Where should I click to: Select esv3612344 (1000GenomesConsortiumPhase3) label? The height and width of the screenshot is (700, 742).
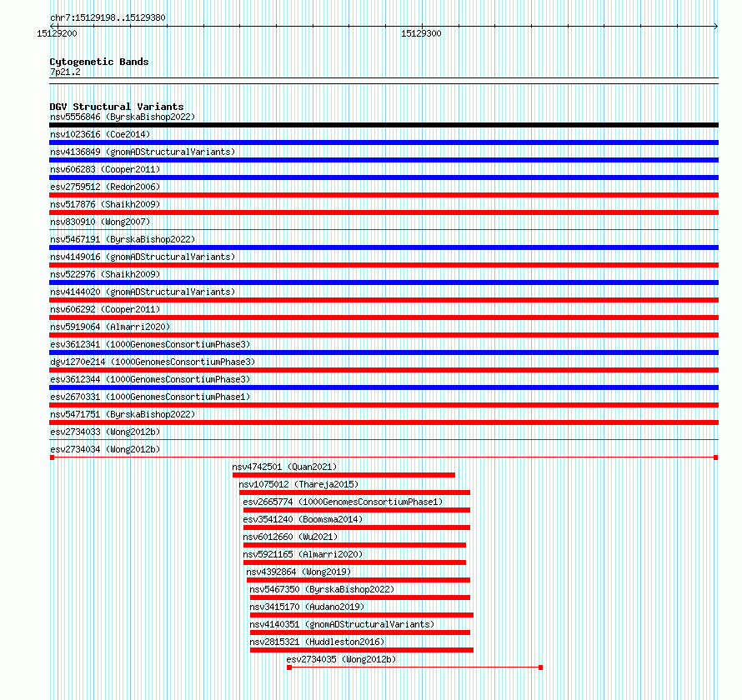pos(150,379)
